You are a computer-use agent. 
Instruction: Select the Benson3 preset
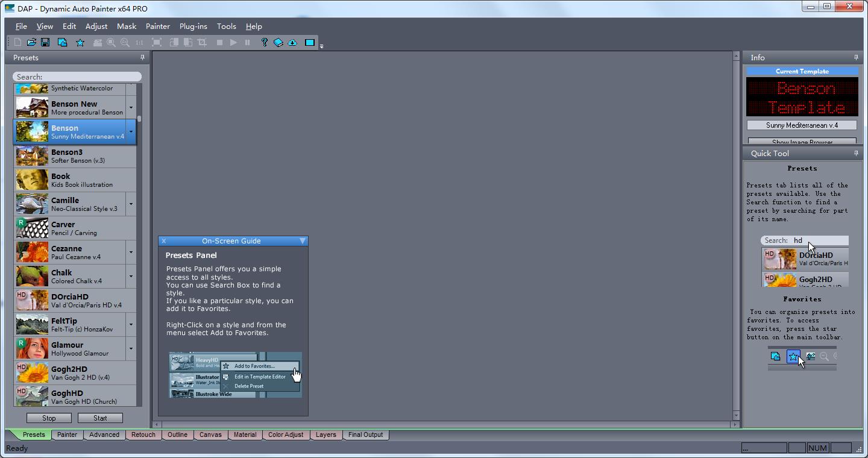(75, 156)
